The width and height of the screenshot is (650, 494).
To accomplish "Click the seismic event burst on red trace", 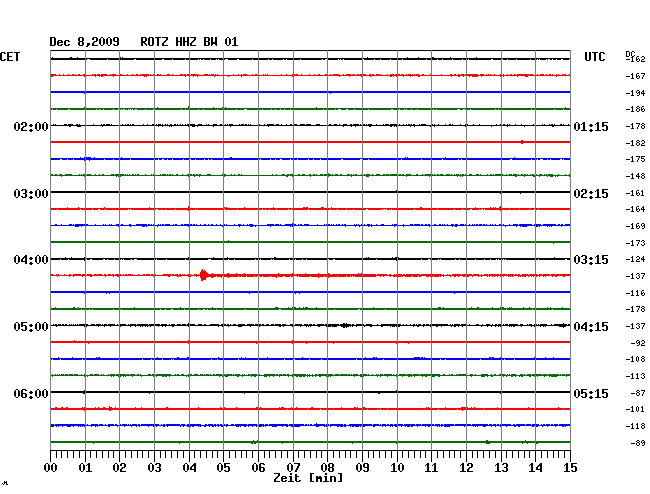I will click(204, 275).
